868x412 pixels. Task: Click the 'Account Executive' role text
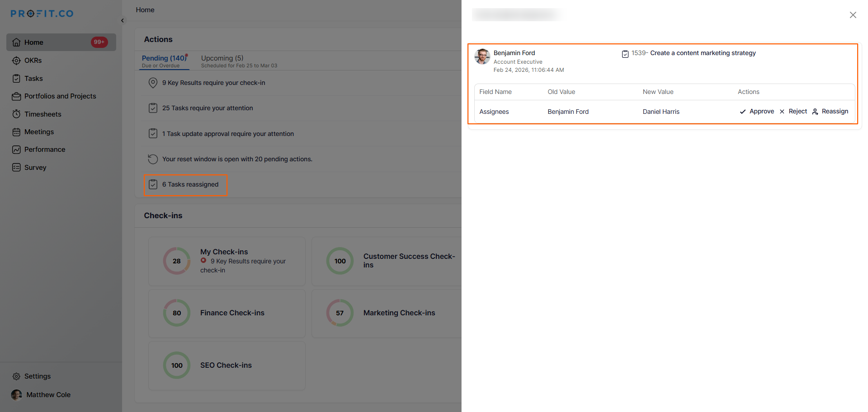coord(518,62)
